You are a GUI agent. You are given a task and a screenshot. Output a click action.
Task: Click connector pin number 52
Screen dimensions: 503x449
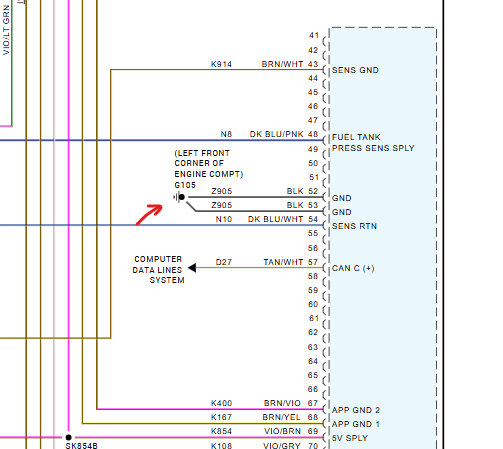point(313,191)
